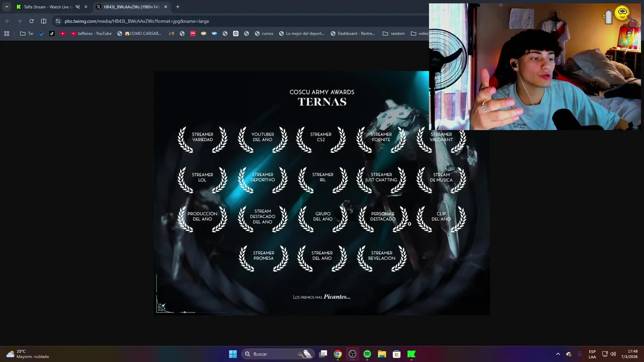Open the blue fish-shaped bookmark icon
Viewport: 644px width, 362px height.
(214, 34)
